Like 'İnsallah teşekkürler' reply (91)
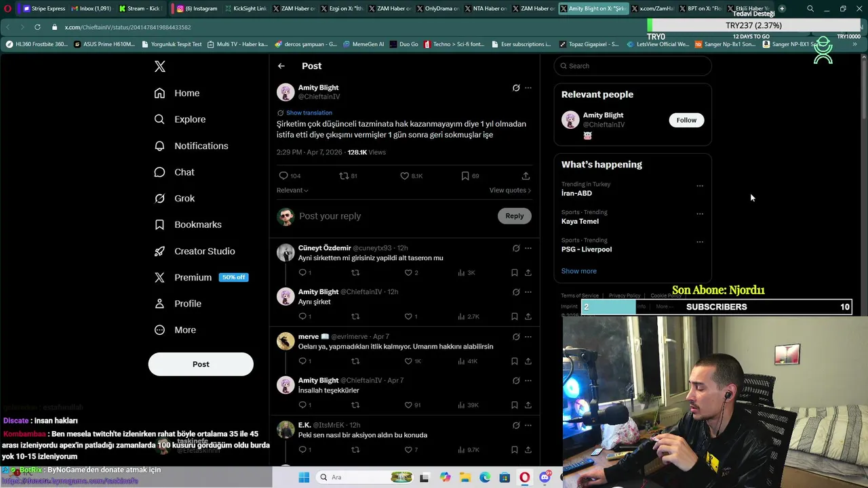Image resolution: width=868 pixels, height=488 pixels. click(x=412, y=405)
